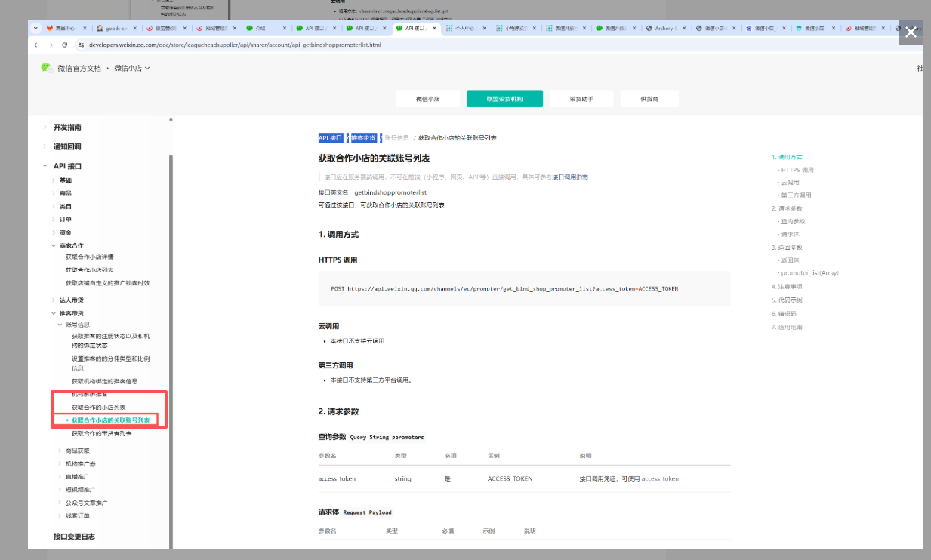The image size is (931, 560).
Task: Click the favicon of the goods-s browser tab
Action: [100, 28]
